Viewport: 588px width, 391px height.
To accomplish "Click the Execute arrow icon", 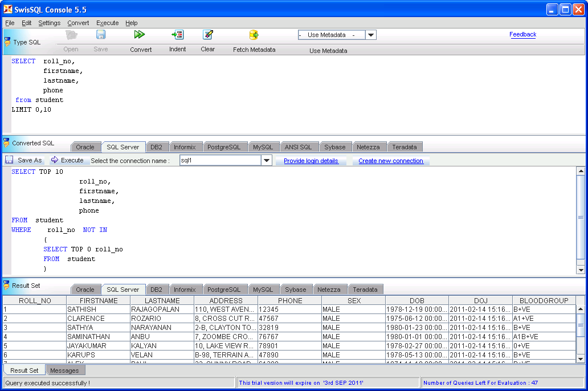I will pos(55,160).
